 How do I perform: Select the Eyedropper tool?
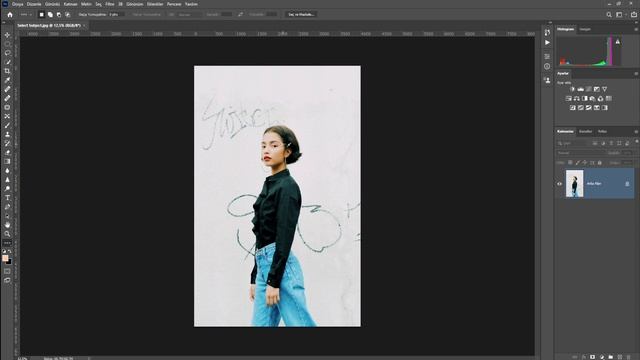point(7,80)
